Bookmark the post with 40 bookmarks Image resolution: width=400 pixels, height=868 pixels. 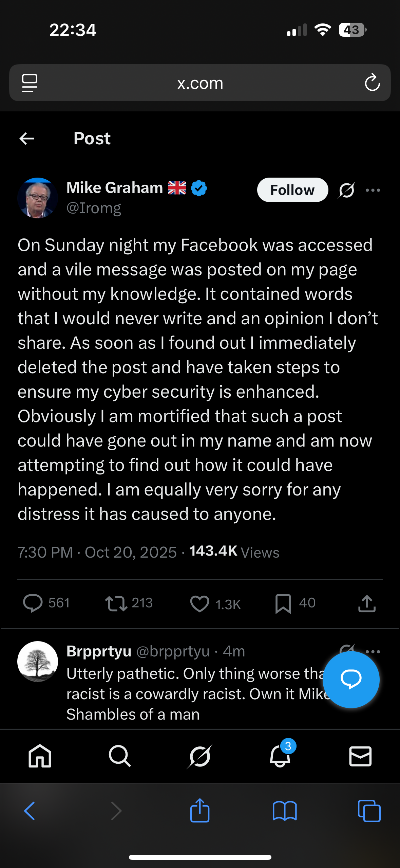coord(283,604)
